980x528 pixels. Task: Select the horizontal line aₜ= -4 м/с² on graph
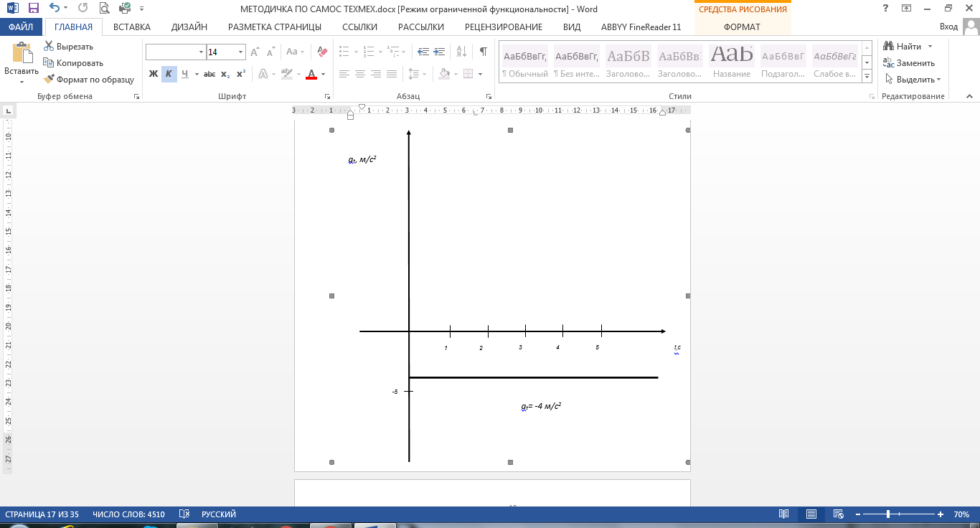pos(533,377)
